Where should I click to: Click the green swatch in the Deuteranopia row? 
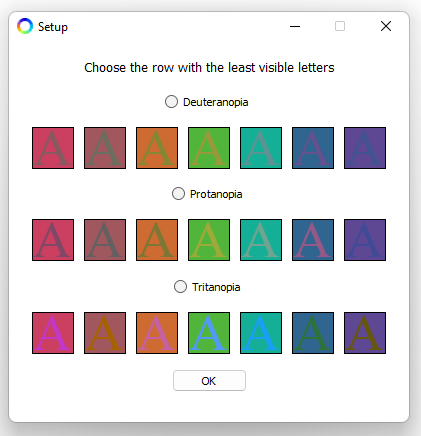point(209,148)
